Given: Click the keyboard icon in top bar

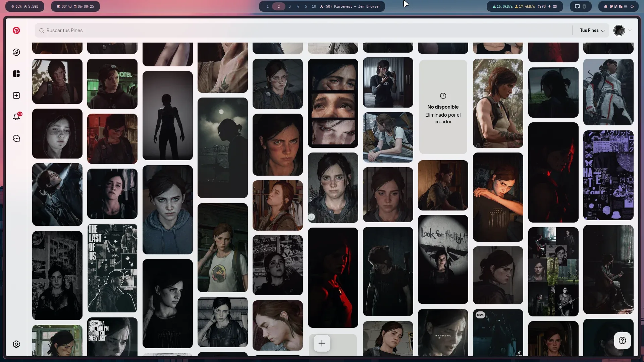Looking at the screenshot, I should [555, 6].
